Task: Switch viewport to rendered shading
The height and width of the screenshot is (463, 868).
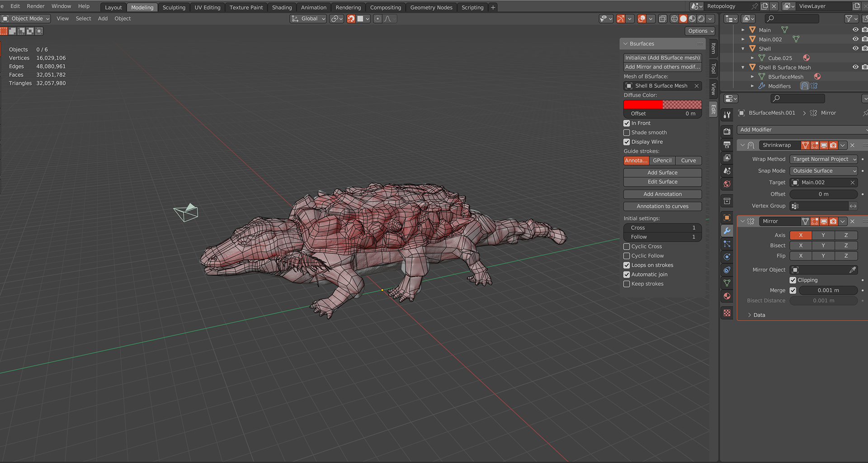Action: pyautogui.click(x=701, y=19)
